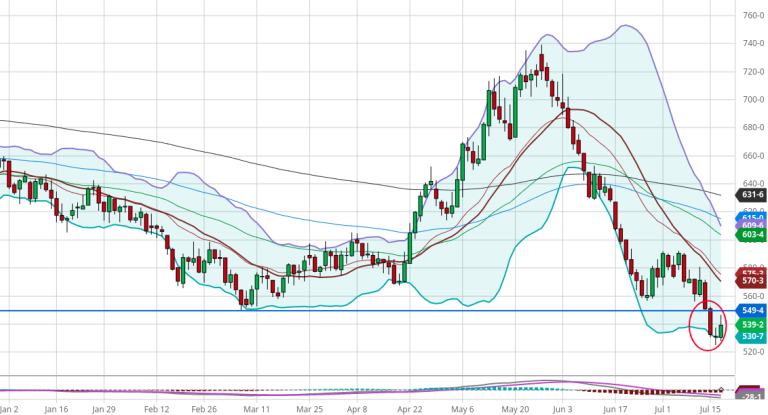Screen dimensions: 768x415
Task: Click the highest candlestick near 740
Action: click(541, 64)
